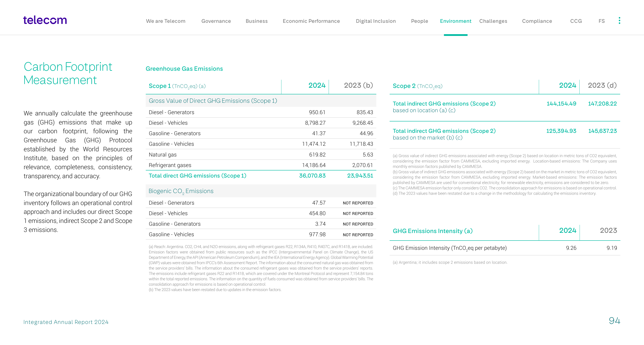Click the intensity footnote mentioning Argentina

coord(450,262)
